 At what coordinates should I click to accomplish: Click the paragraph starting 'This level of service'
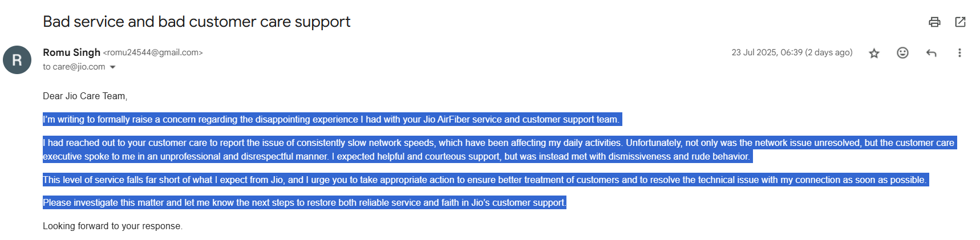(399, 180)
